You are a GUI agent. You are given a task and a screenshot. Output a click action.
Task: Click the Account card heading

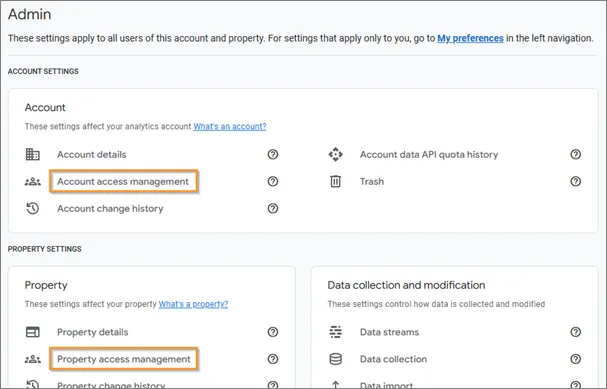tap(45, 108)
